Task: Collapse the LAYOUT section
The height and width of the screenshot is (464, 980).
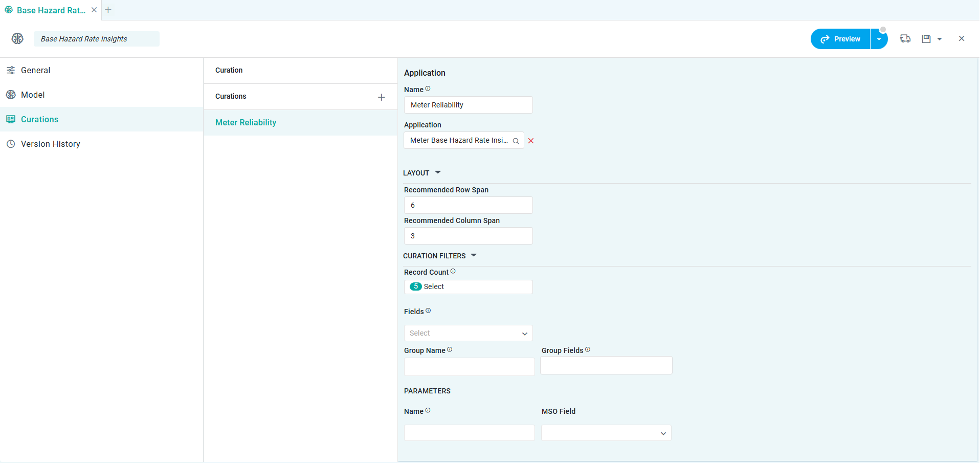Action: (x=437, y=173)
